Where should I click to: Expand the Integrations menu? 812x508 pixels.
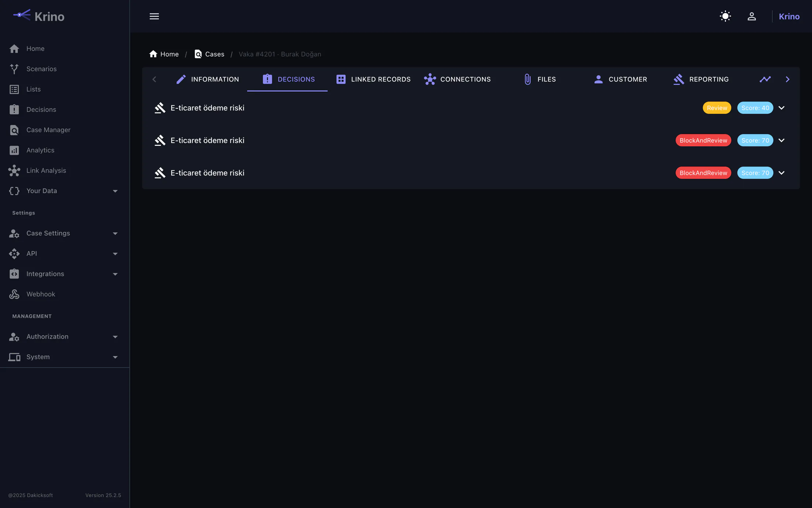(65, 274)
